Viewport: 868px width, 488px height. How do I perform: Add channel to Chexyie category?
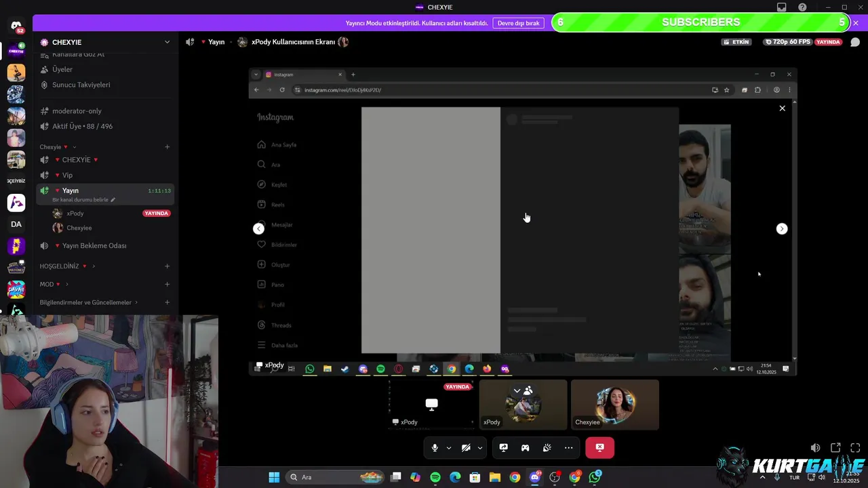click(167, 147)
